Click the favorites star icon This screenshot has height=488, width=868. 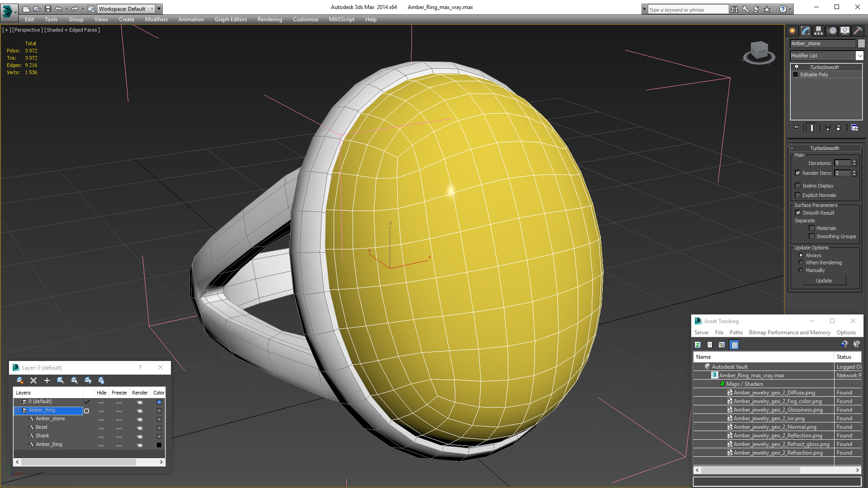(767, 9)
